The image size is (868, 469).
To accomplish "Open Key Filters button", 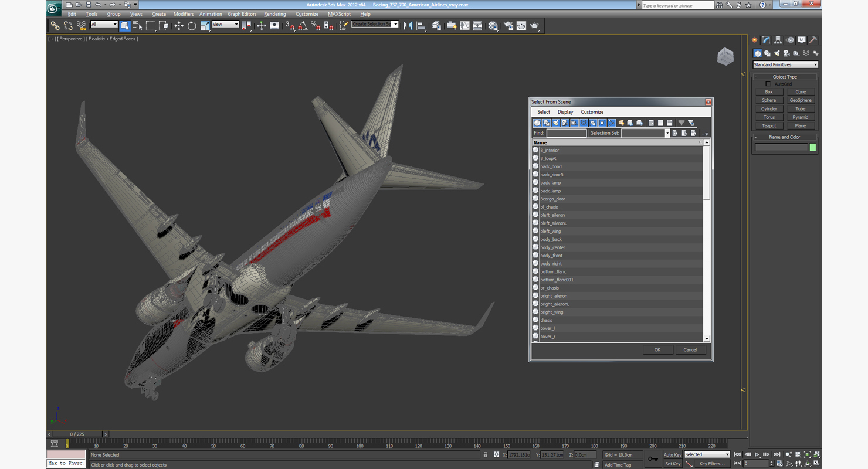I will (712, 464).
